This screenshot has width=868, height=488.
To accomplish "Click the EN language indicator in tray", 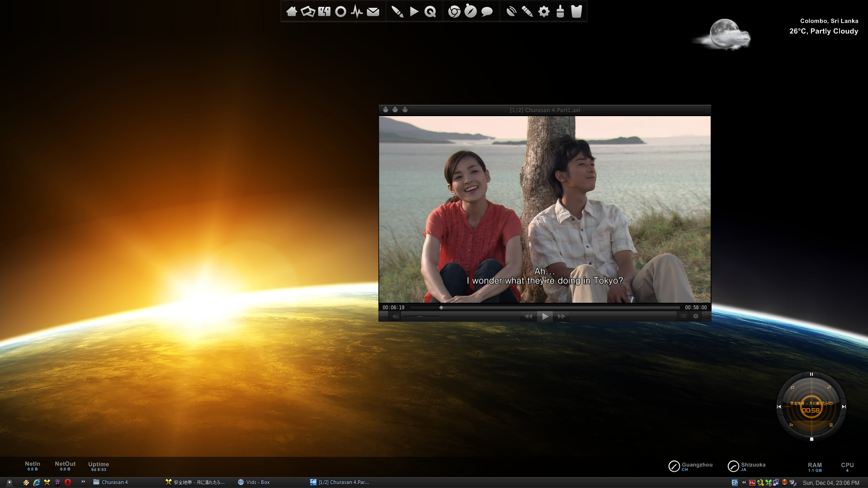I will pos(735,483).
